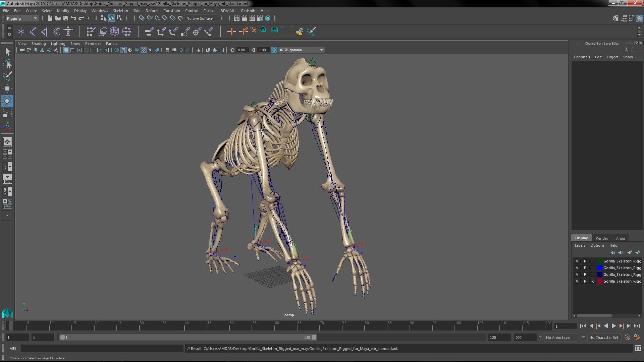Open animation preferences running-figure icon

point(637,338)
